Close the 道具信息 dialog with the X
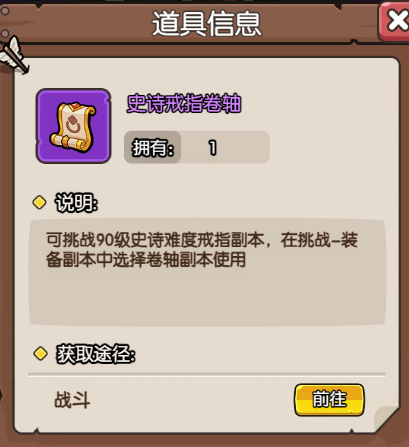Viewport: 409px width, 447px height. coord(395,21)
